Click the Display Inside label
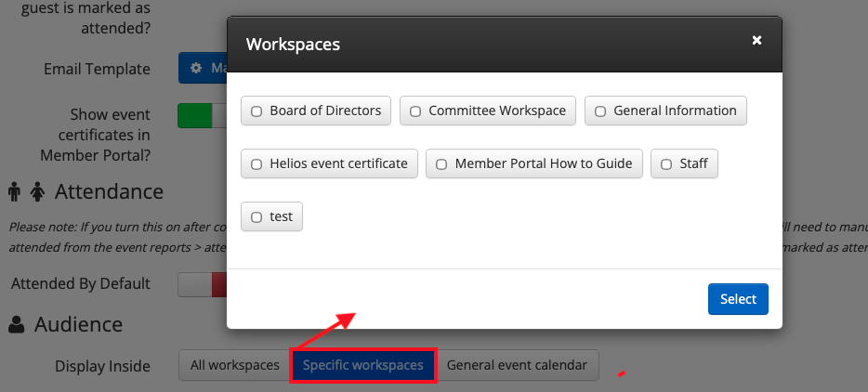Viewport: 868px width, 392px height. [x=102, y=367]
